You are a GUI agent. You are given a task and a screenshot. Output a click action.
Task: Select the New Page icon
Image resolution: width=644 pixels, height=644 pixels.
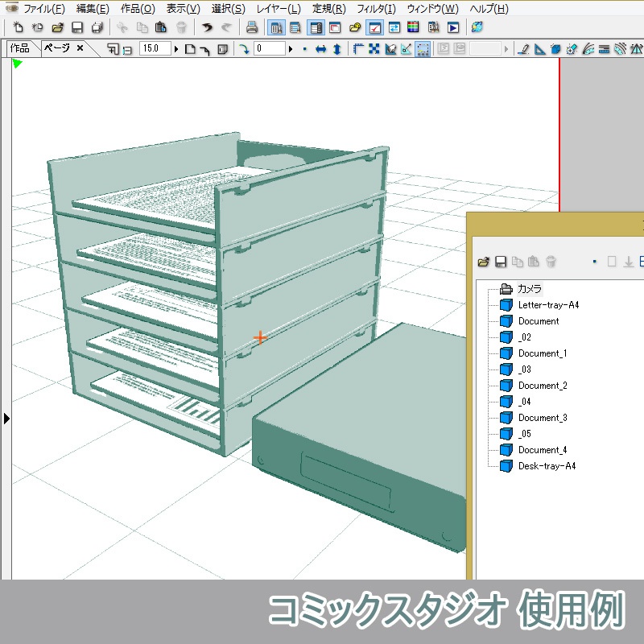click(x=36, y=27)
